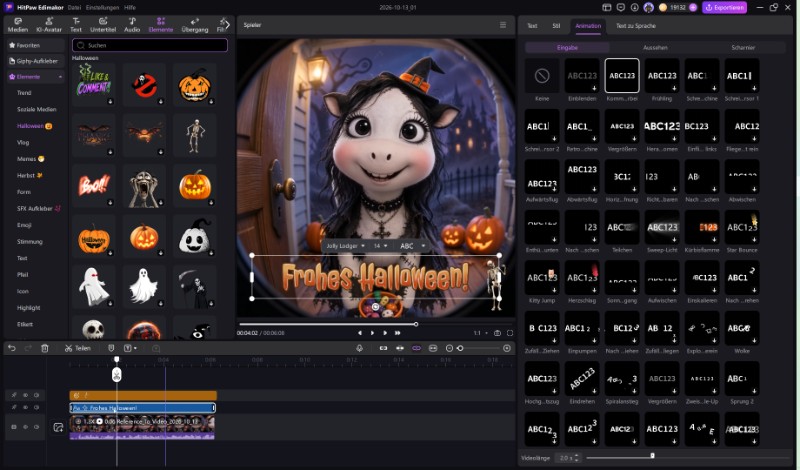Open the Medien panel in top toolbar

[x=18, y=25]
